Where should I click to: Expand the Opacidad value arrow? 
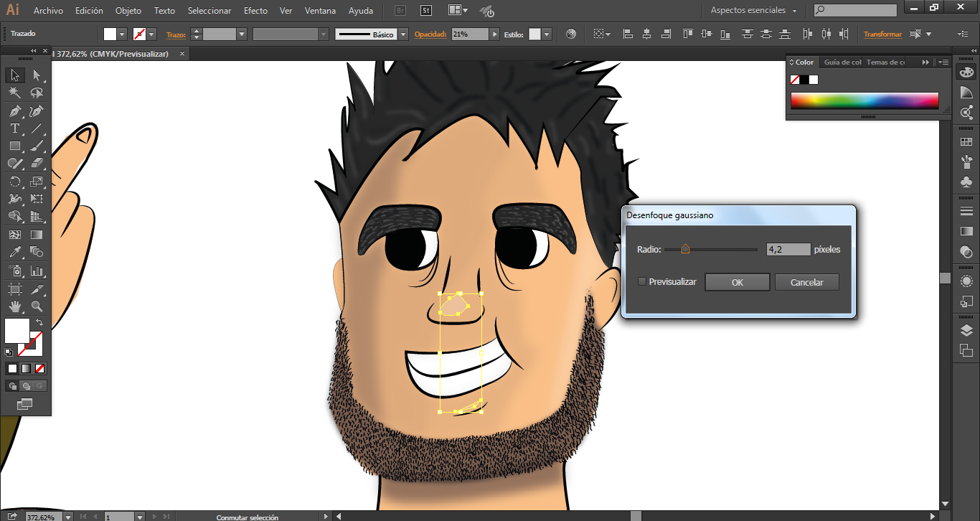[x=495, y=34]
